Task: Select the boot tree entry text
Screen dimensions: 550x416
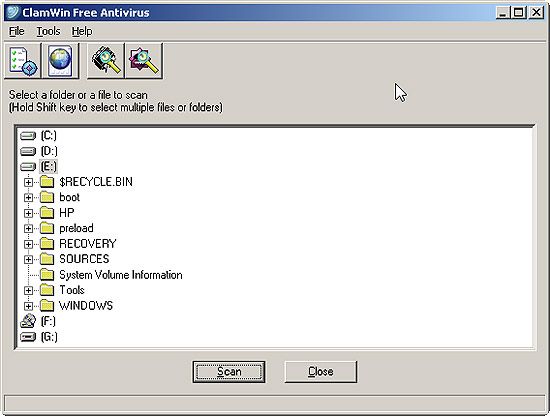Action: pos(69,197)
